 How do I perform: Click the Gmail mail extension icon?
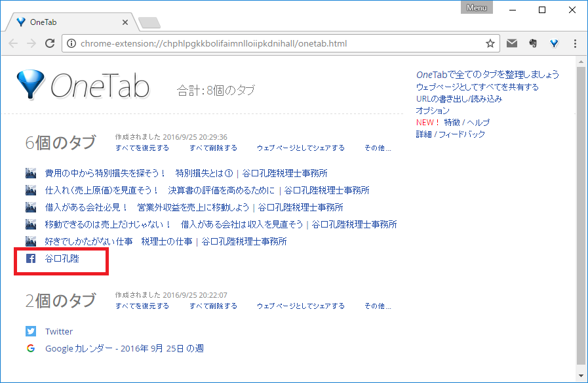(512, 43)
